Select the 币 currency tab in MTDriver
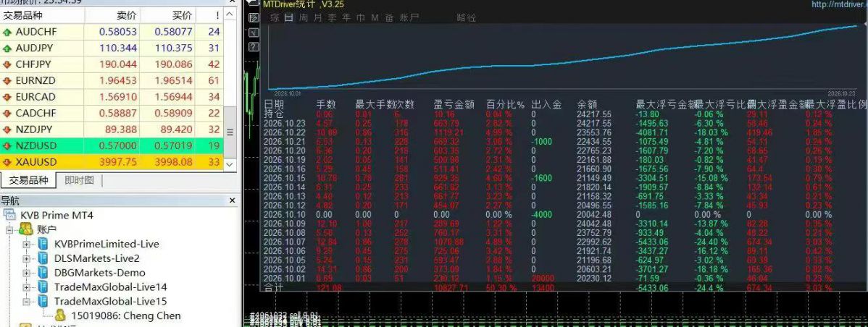The image size is (868, 327). 361,17
